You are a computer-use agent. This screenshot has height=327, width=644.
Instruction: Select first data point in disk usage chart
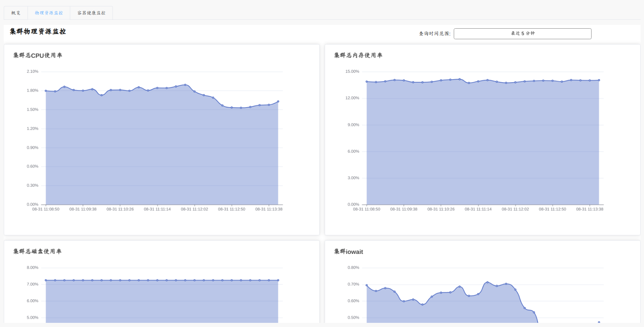[46, 280]
